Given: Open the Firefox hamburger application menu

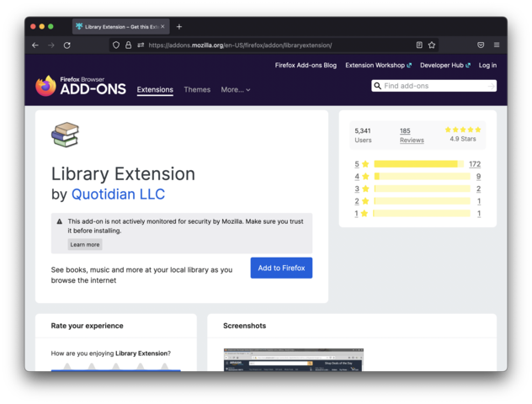Looking at the screenshot, I should (x=497, y=45).
